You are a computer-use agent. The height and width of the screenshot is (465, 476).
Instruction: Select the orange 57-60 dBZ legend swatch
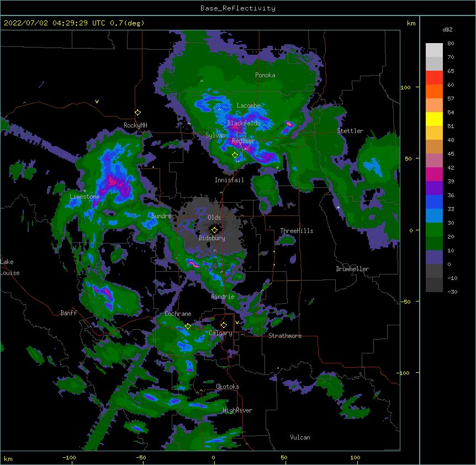[x=434, y=91]
